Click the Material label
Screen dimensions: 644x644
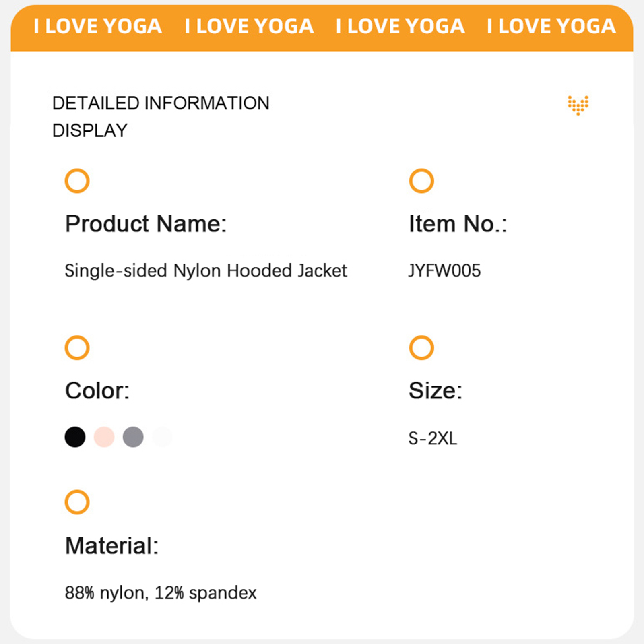tap(112, 546)
